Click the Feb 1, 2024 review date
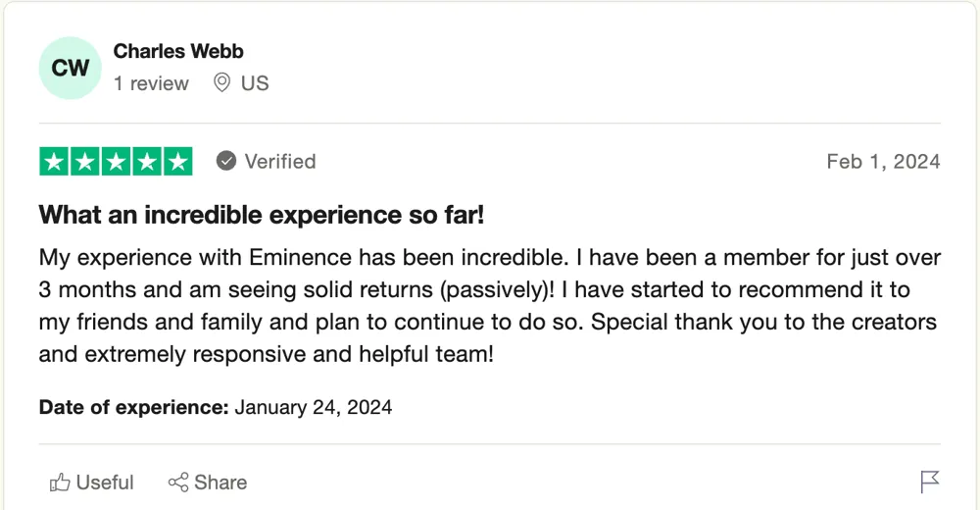This screenshot has height=510, width=980. click(883, 162)
